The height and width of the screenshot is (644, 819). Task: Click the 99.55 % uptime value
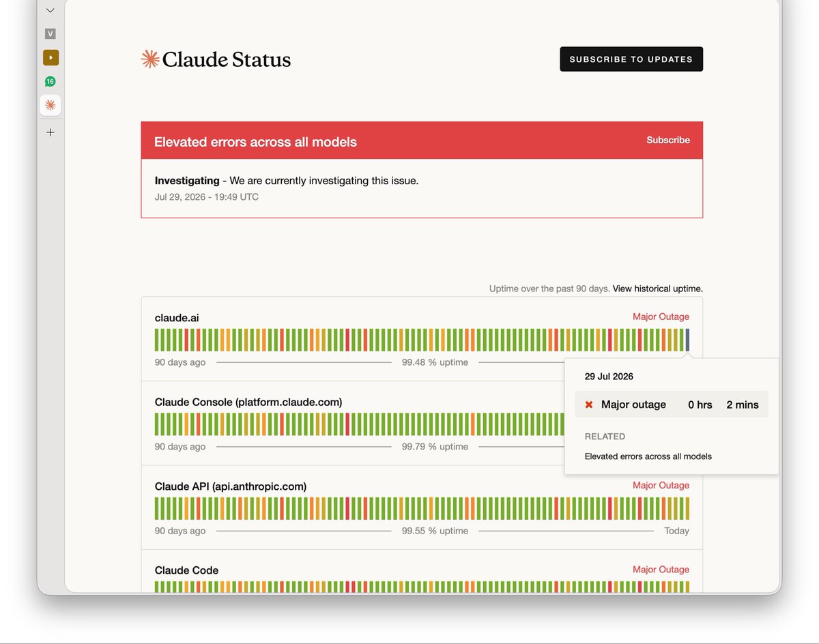point(435,531)
